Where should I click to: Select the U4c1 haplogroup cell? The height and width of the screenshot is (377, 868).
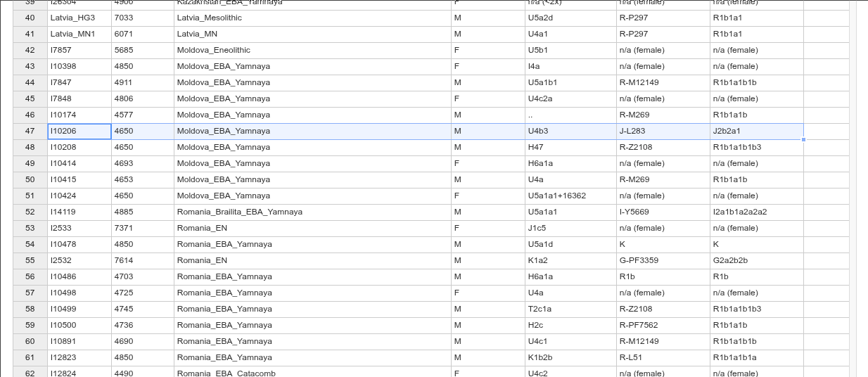(x=570, y=341)
